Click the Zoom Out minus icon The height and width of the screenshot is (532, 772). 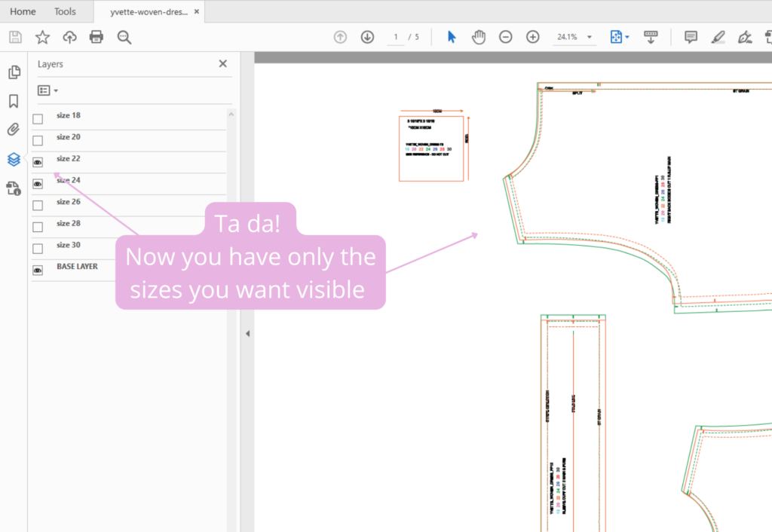(x=506, y=37)
